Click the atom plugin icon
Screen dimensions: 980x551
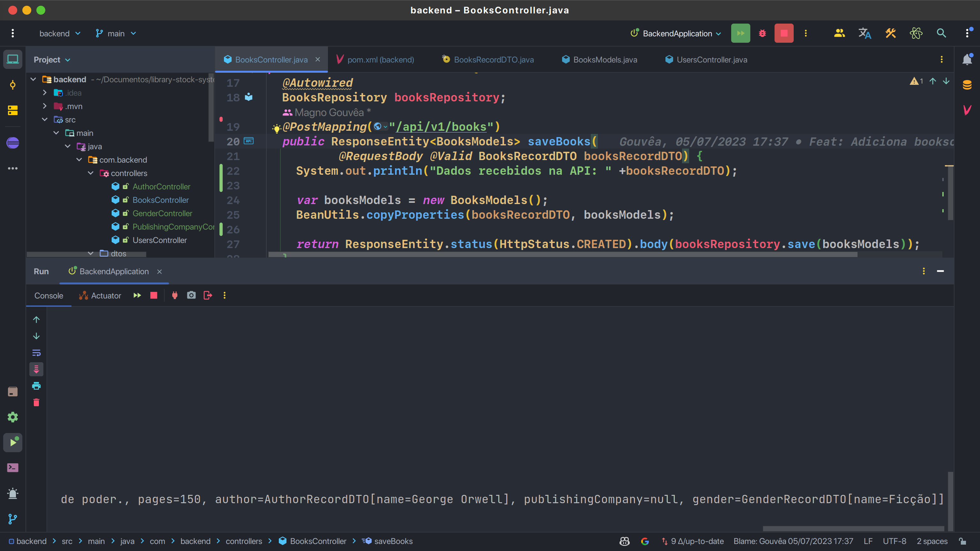(916, 33)
